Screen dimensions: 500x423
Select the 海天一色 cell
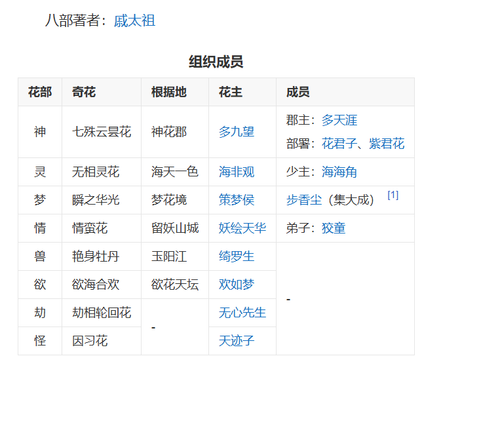tap(175, 172)
